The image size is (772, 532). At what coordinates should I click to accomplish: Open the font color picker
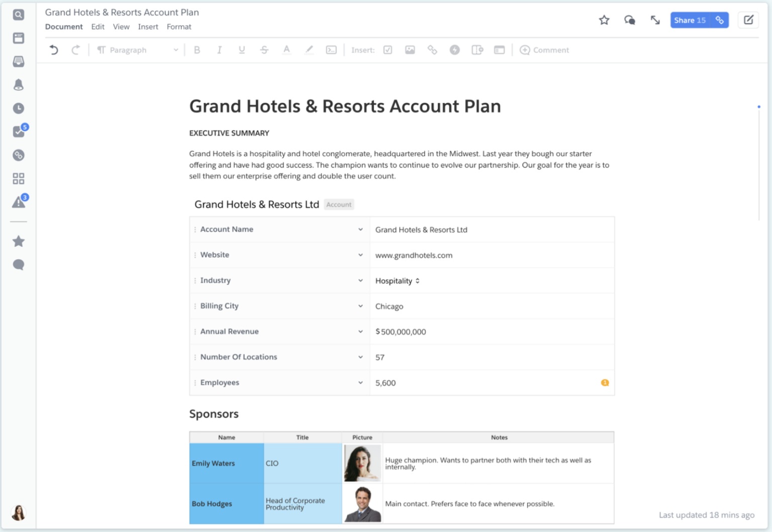(x=286, y=50)
